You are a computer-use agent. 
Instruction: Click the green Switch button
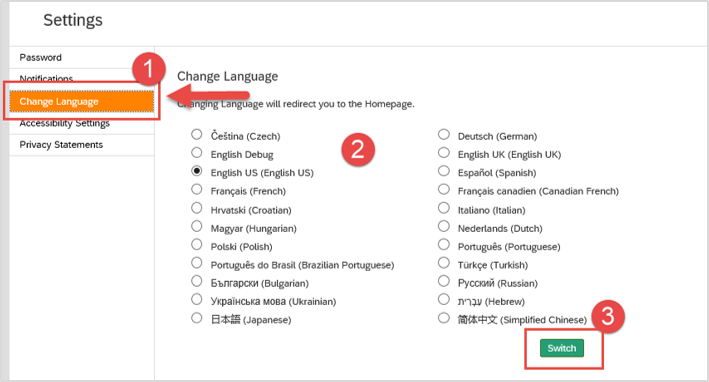562,348
